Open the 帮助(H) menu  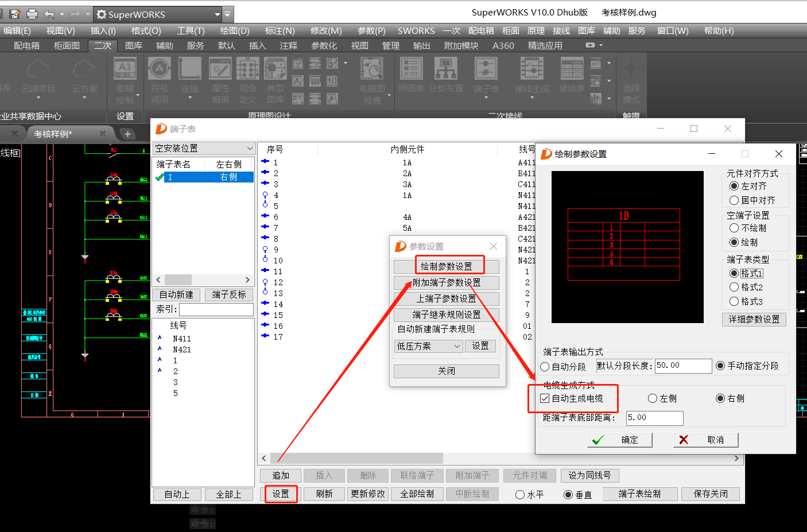pos(719,31)
